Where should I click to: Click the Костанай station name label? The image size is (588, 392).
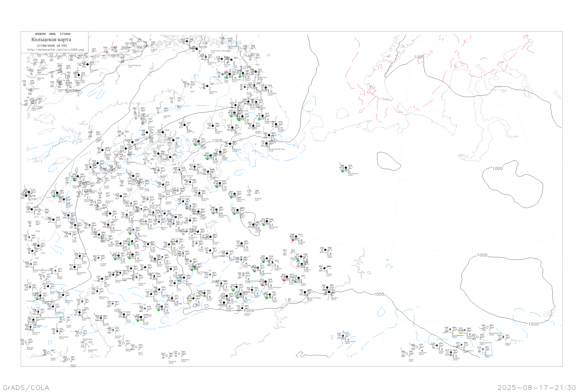423,353
